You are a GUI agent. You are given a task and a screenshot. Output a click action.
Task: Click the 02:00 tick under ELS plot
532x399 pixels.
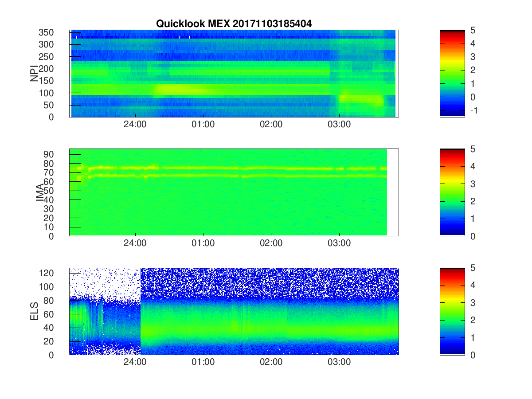tap(271, 362)
